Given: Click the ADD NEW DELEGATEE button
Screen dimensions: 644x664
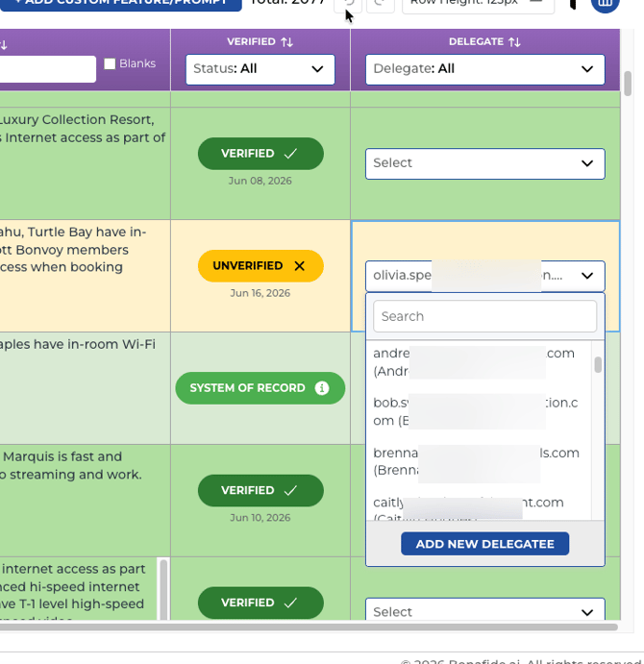Looking at the screenshot, I should 484,544.
